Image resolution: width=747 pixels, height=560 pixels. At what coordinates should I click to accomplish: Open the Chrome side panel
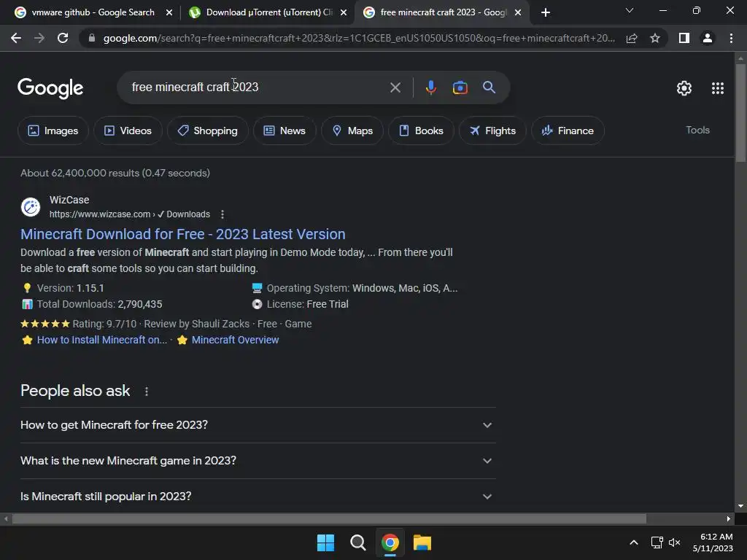(684, 38)
